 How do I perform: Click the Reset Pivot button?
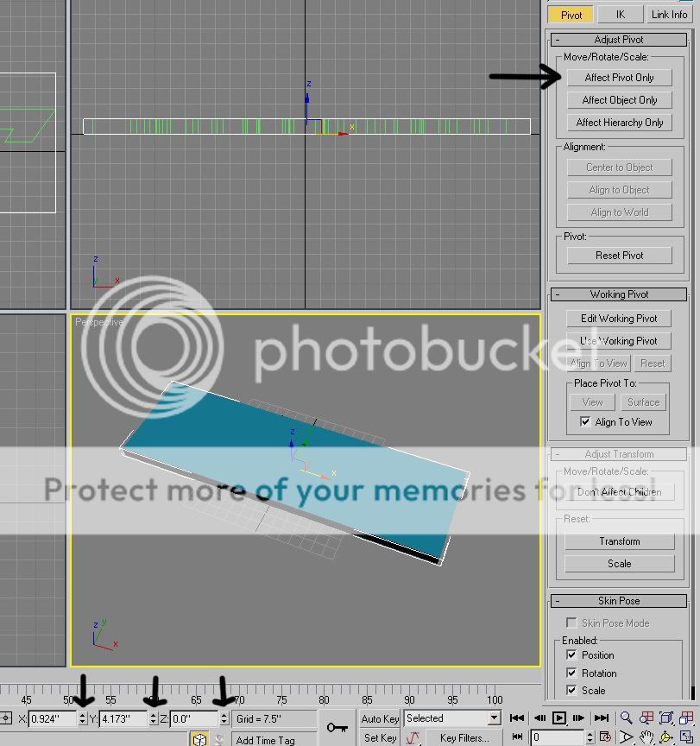point(619,256)
